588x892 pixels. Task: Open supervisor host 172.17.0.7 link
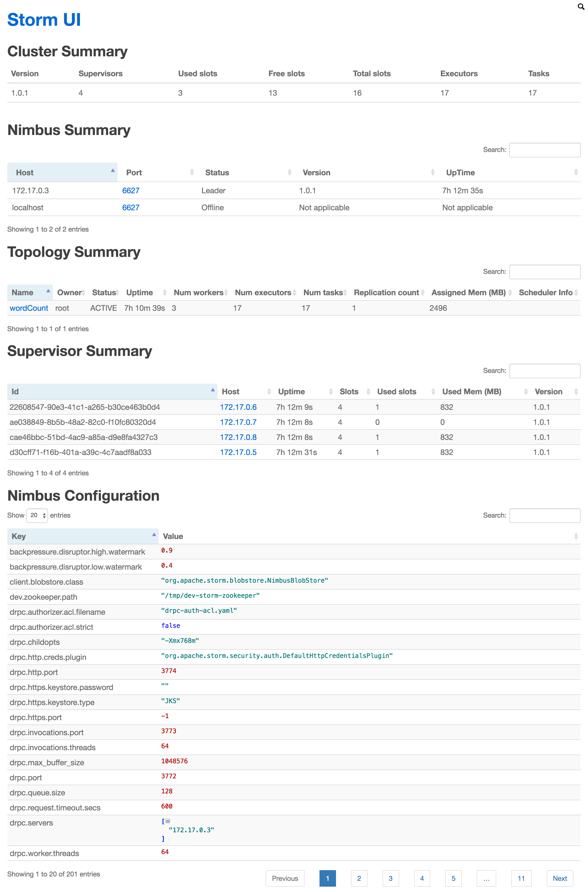click(238, 422)
